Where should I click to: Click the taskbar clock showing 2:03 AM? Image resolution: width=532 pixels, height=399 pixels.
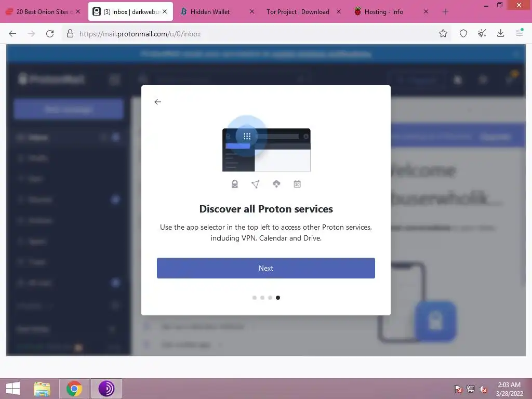509,389
